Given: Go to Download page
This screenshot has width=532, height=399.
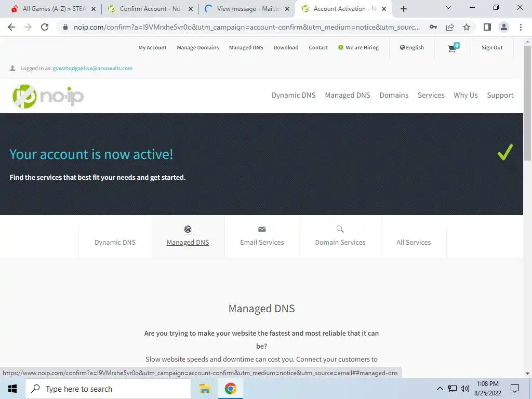Looking at the screenshot, I should pos(286,47).
